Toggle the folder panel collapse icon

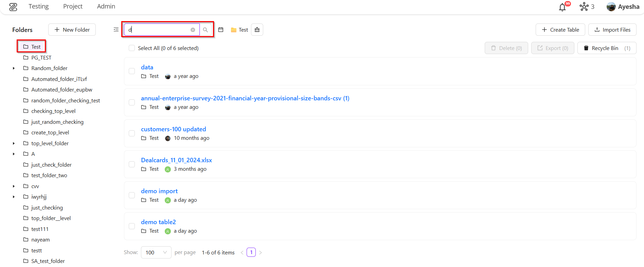[x=116, y=30]
